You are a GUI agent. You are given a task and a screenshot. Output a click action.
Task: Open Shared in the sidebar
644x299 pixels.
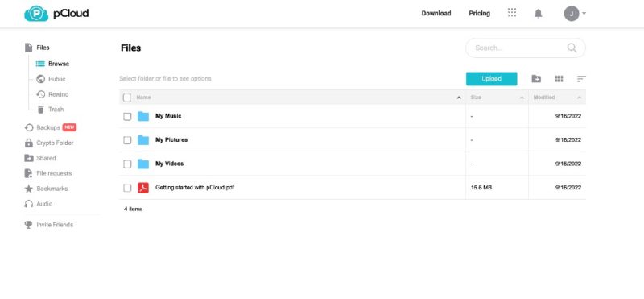46,158
